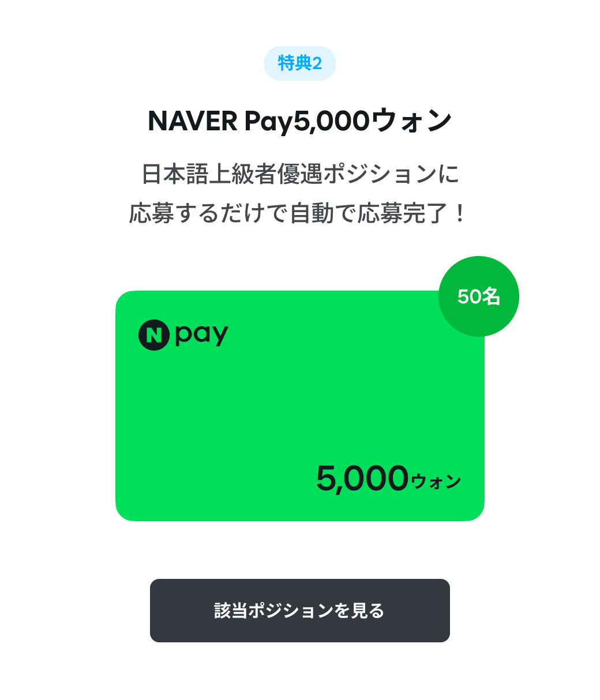Click the 5,000ウォン amount on card
The image size is (600, 700).
tap(388, 479)
